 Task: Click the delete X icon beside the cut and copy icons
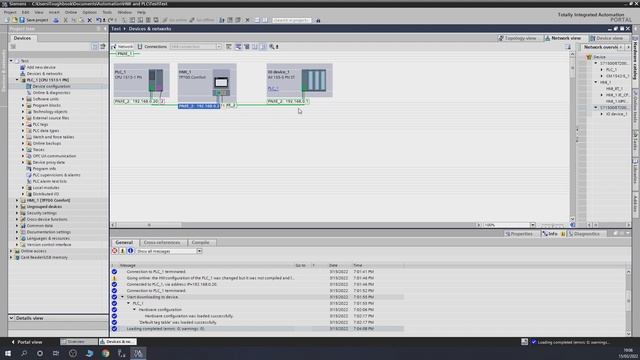tap(90, 20)
